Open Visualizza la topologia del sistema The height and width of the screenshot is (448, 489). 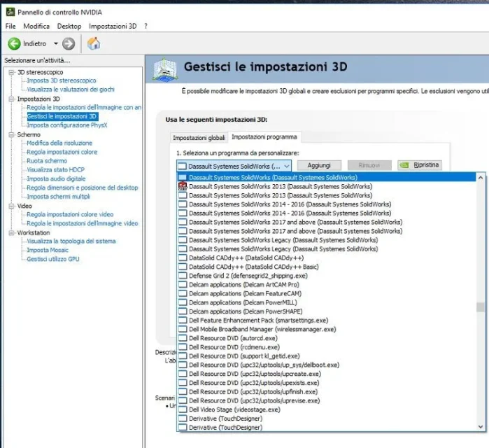71,241
